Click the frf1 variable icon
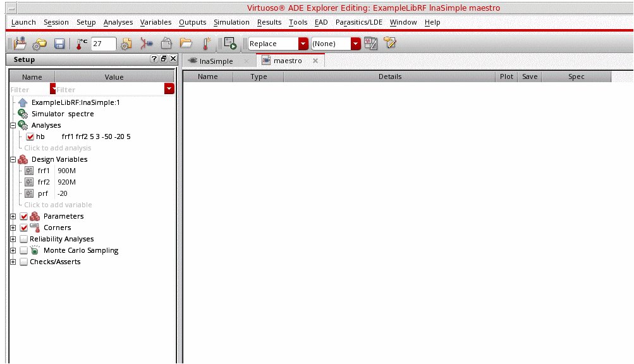Image resolution: width=634 pixels, height=364 pixels. point(29,171)
